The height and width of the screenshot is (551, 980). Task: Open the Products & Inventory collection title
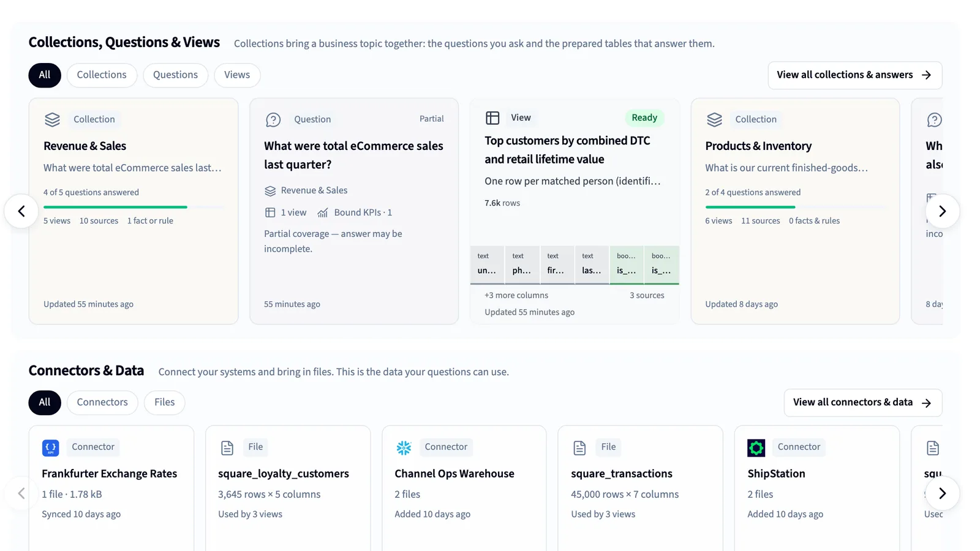click(758, 146)
